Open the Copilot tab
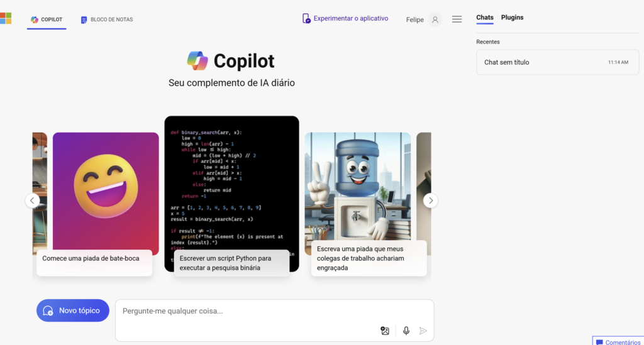Image resolution: width=644 pixels, height=345 pixels. (x=47, y=19)
